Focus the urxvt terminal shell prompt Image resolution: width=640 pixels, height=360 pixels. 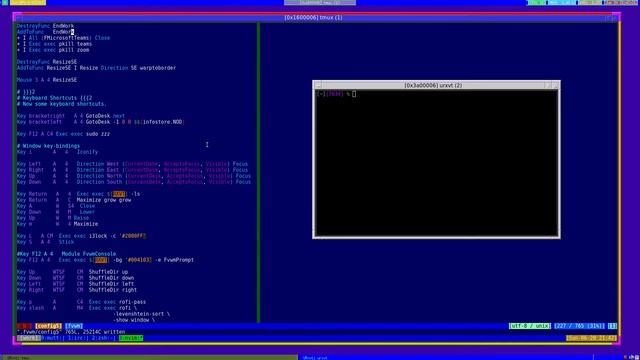(x=336, y=94)
